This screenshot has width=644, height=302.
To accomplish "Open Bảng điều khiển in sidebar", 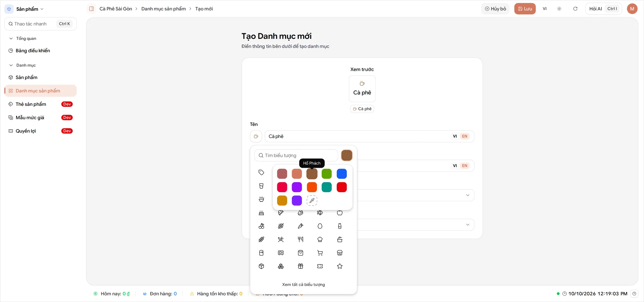I will point(41,51).
